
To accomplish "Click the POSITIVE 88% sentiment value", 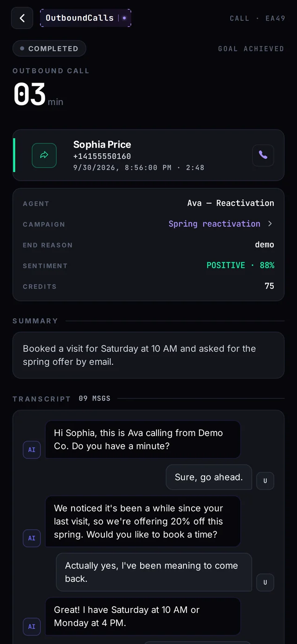I will [x=240, y=265].
